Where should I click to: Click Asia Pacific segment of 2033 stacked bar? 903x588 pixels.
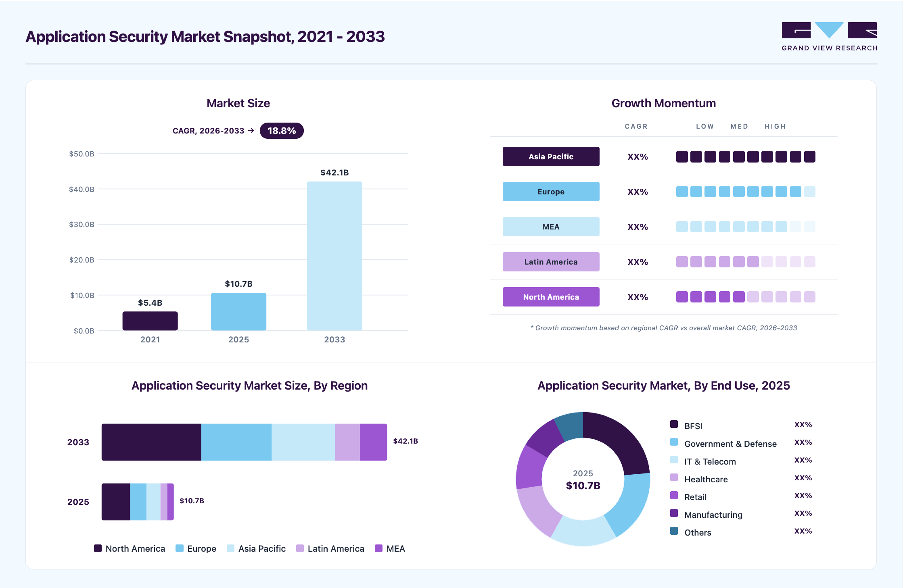[303, 442]
